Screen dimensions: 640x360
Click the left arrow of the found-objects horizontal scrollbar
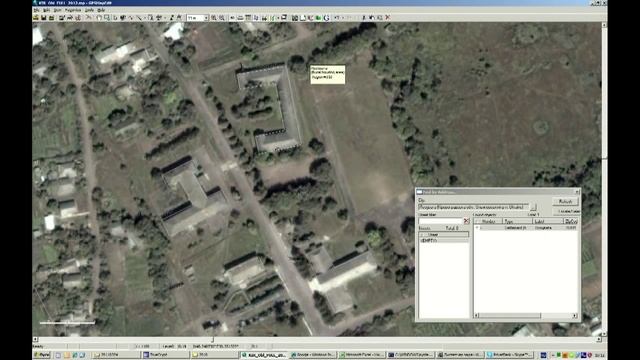tap(477, 316)
